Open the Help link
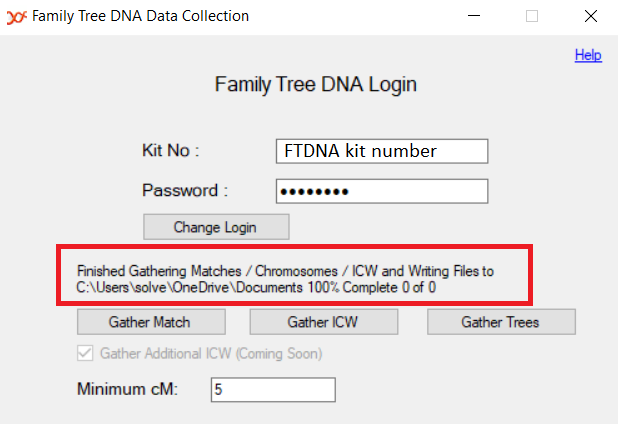 tap(588, 55)
